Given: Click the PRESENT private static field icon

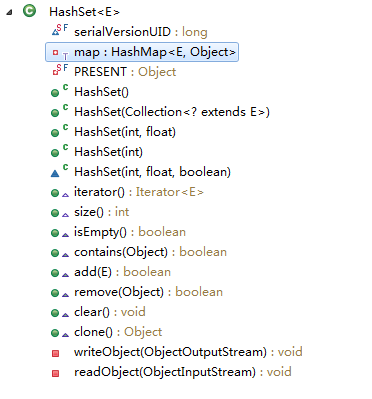Looking at the screenshot, I should click(60, 70).
